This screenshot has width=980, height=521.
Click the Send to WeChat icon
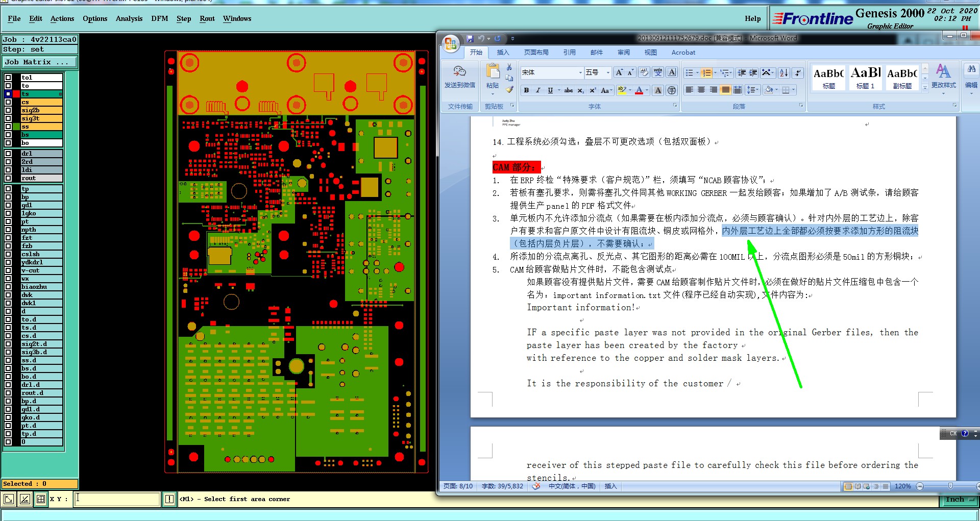point(459,71)
